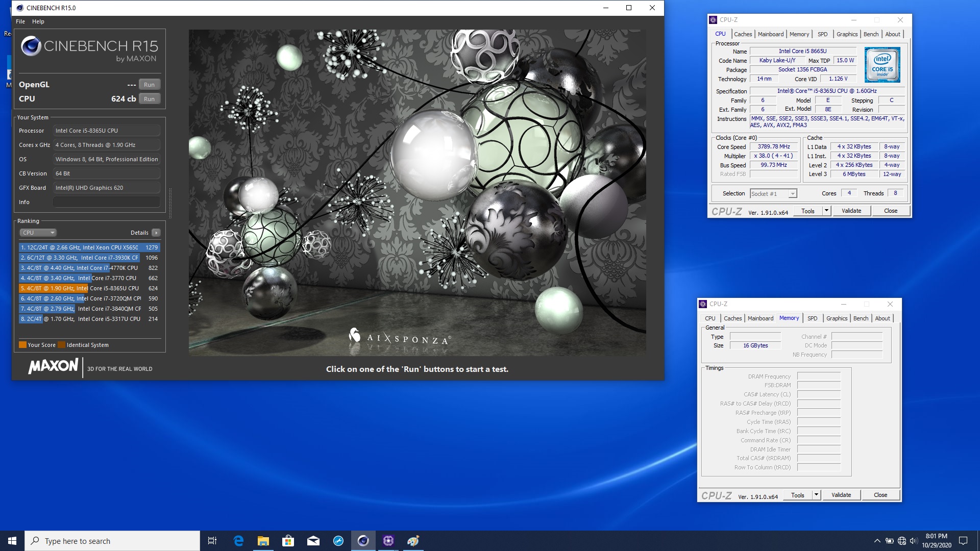This screenshot has height=551, width=980.
Task: Open the clock and date in taskbar
Action: 936,541
